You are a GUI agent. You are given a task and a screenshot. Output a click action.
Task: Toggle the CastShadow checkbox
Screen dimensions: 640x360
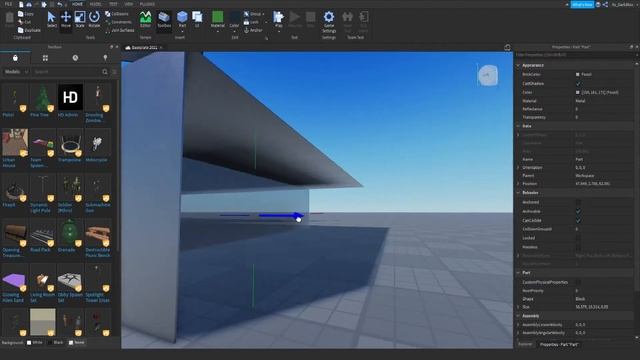[x=578, y=84]
